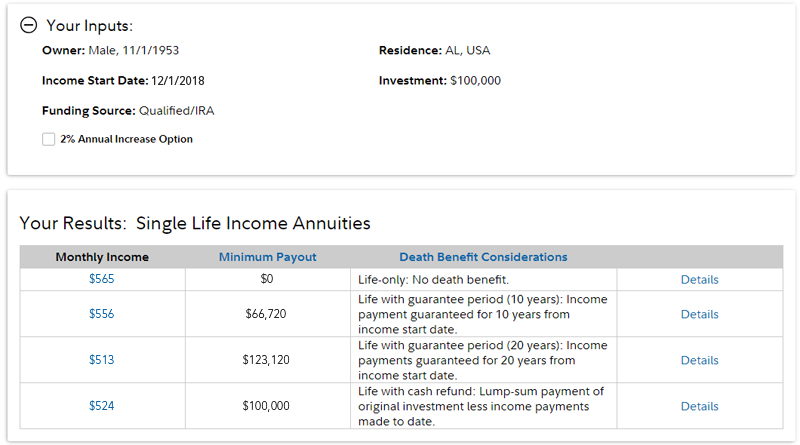Click the $100,000 minimum payout cell
Screen dimensions: 800x445
click(266, 406)
